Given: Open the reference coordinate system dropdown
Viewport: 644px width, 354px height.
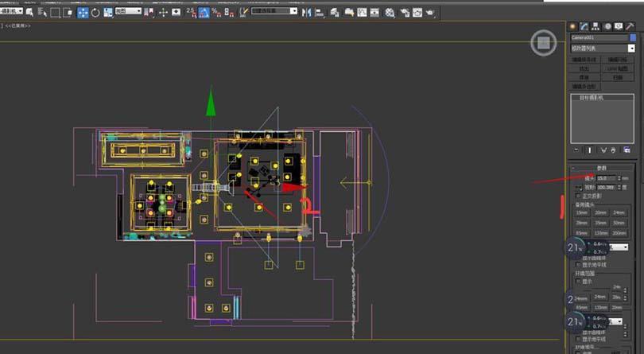Looking at the screenshot, I should 127,11.
